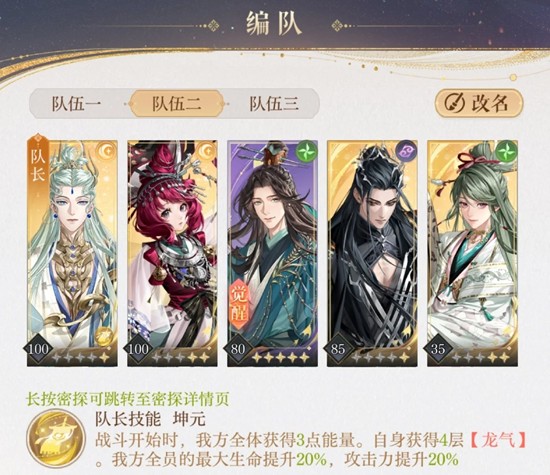Select the 队伍二 tab
The width and height of the screenshot is (550, 475).
click(x=176, y=103)
